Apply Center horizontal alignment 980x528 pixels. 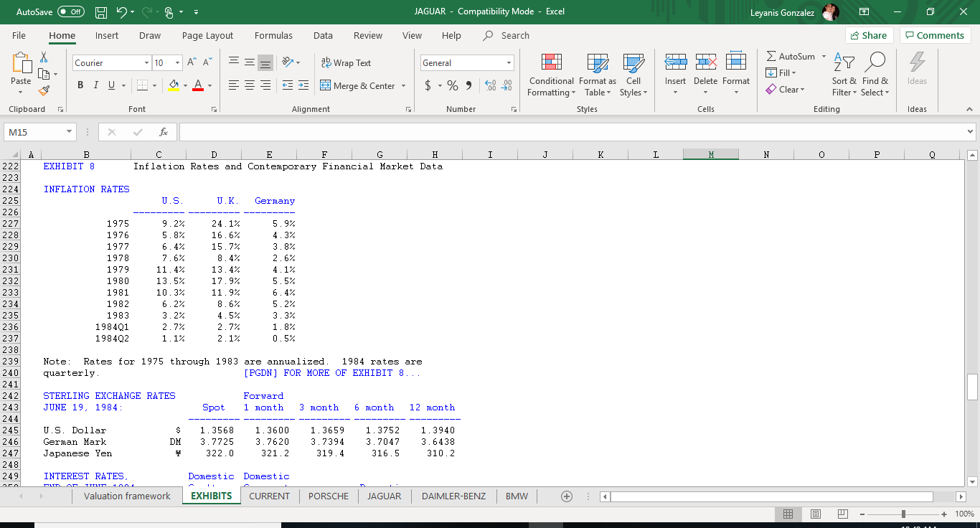pyautogui.click(x=250, y=85)
